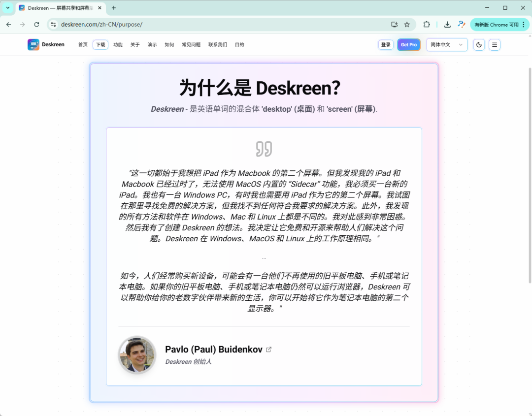
Task: Open the 如何 navigation item
Action: click(169, 45)
